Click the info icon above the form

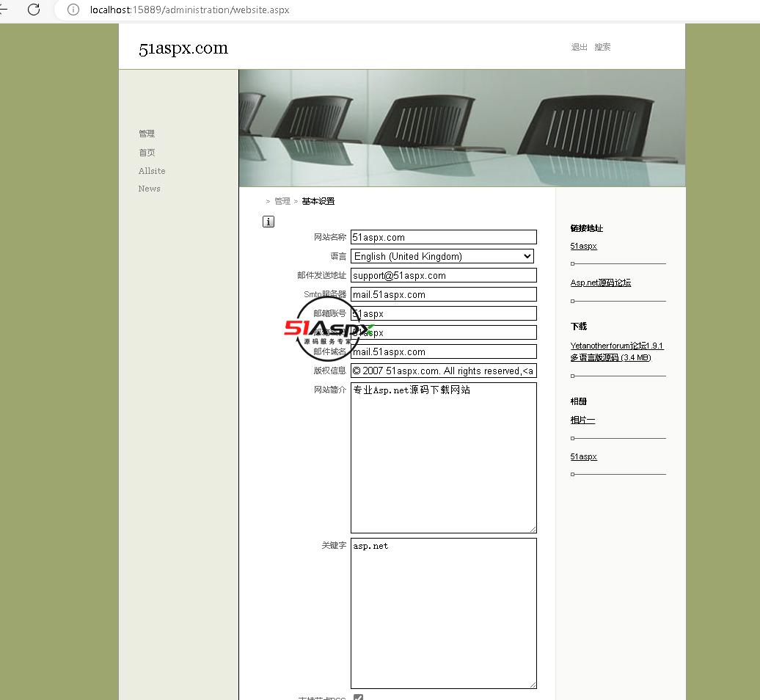point(268,222)
